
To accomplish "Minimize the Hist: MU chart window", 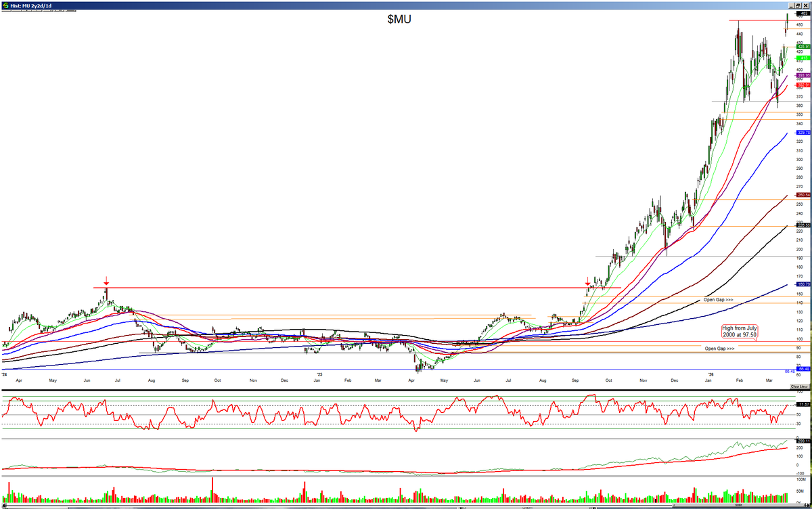I will point(790,5).
